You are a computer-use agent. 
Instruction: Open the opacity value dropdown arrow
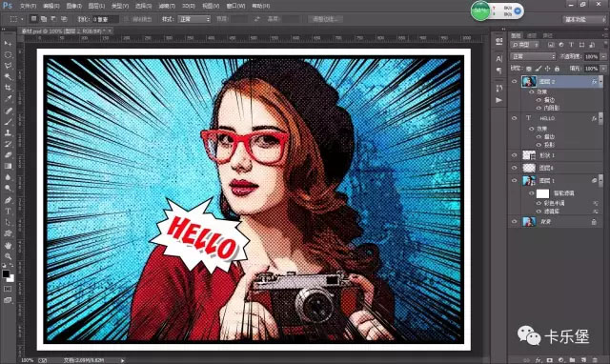click(x=603, y=56)
